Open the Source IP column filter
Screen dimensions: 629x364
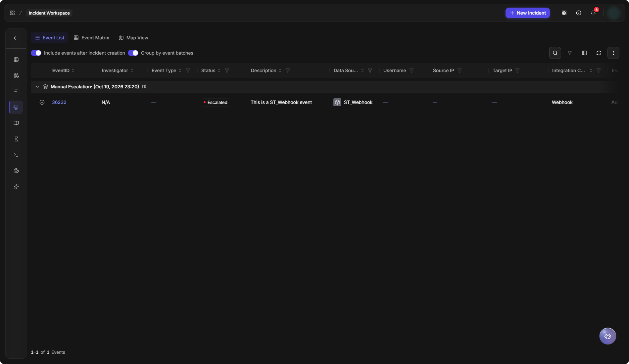coord(460,70)
